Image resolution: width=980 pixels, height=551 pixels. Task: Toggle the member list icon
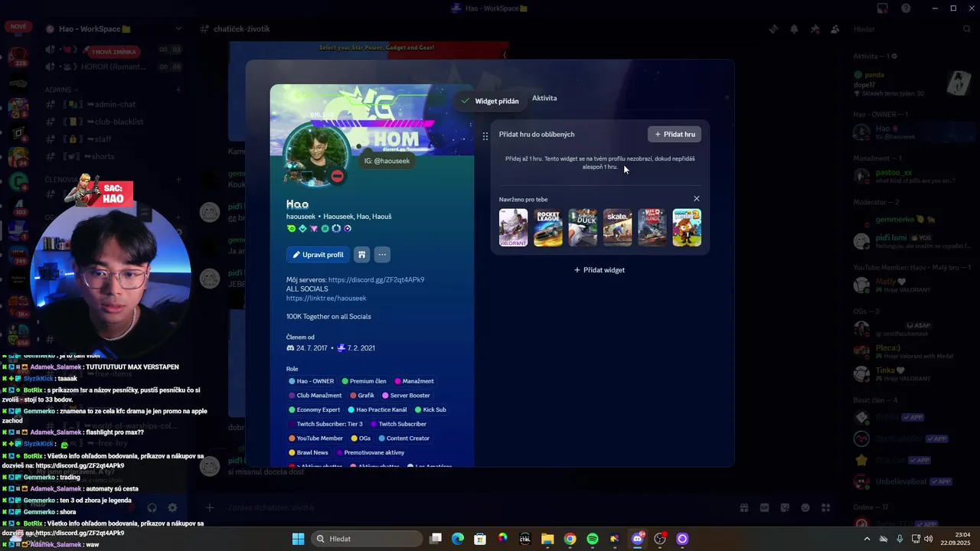(x=835, y=29)
